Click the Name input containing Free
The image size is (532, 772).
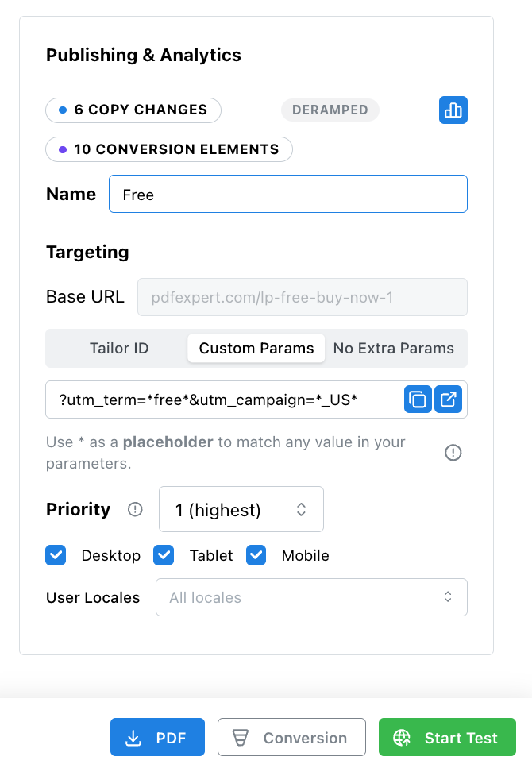287,194
